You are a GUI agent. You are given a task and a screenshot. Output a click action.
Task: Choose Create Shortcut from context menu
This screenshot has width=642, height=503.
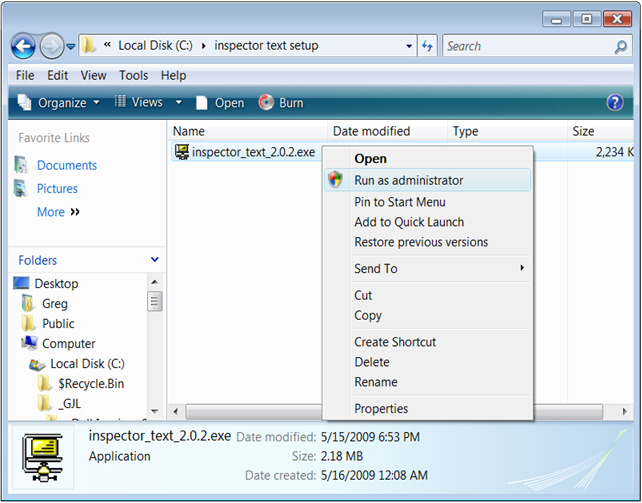tap(429, 342)
